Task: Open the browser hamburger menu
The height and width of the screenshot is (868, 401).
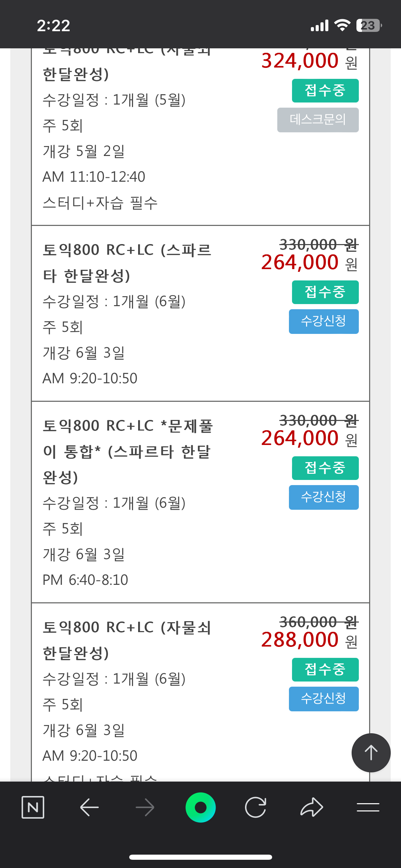Action: 368,807
